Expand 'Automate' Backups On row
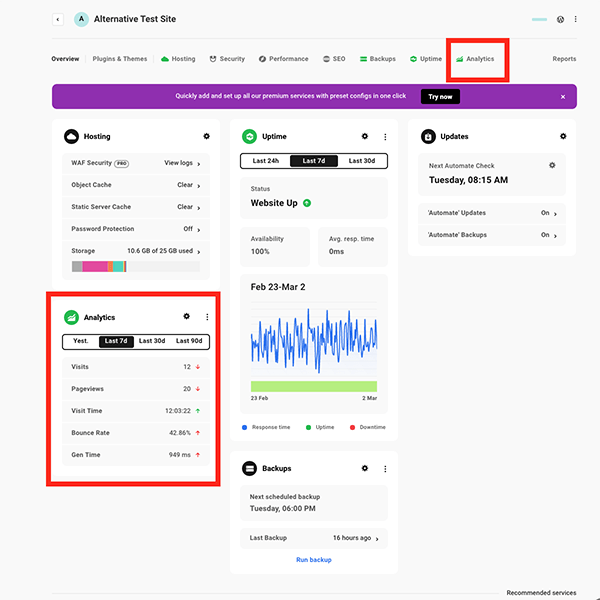The image size is (600, 600). point(492,235)
